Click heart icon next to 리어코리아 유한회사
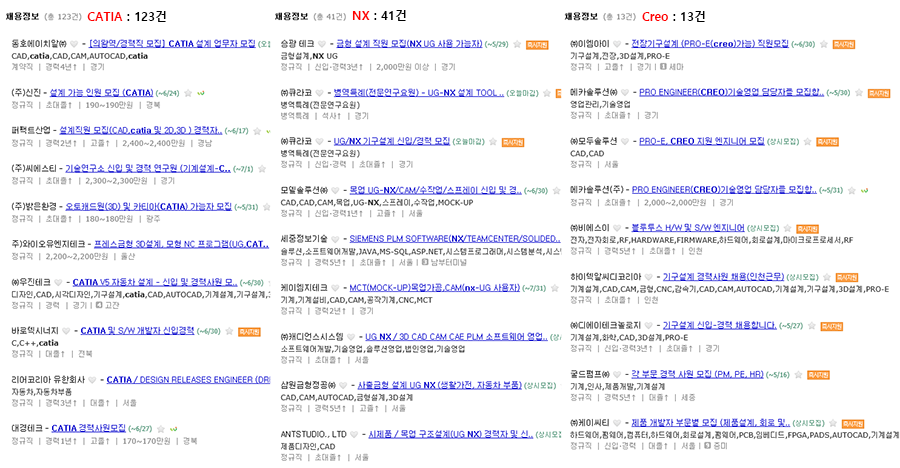 (92, 380)
